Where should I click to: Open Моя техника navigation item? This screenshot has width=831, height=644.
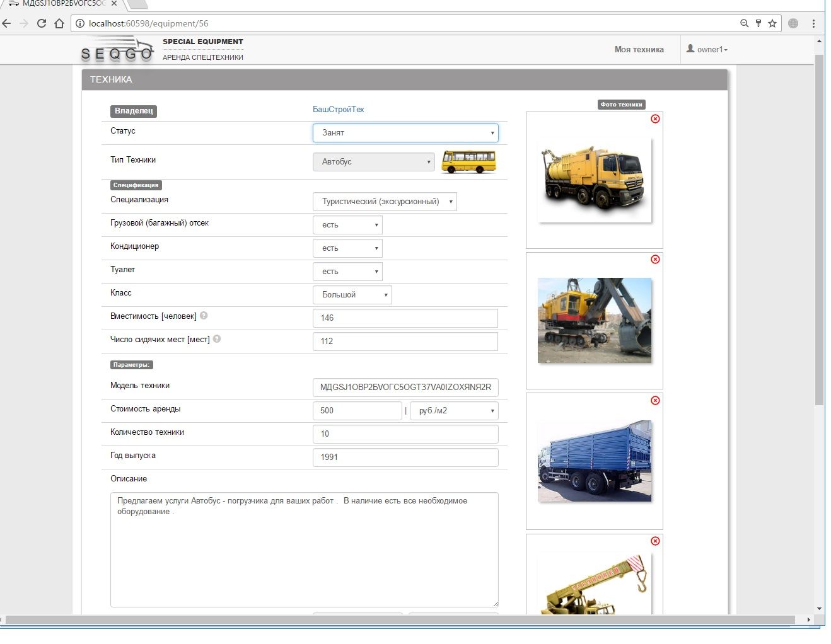click(639, 49)
